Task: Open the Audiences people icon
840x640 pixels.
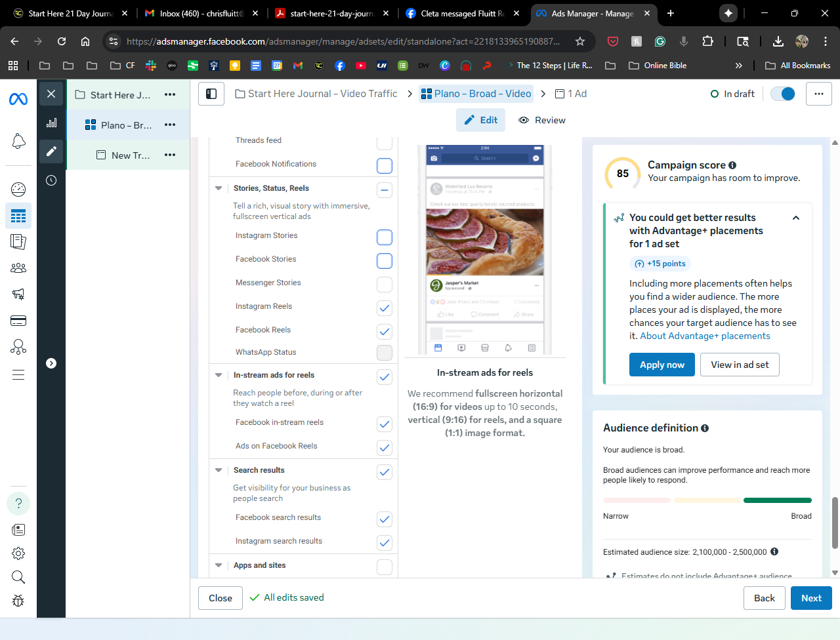Action: 18,268
